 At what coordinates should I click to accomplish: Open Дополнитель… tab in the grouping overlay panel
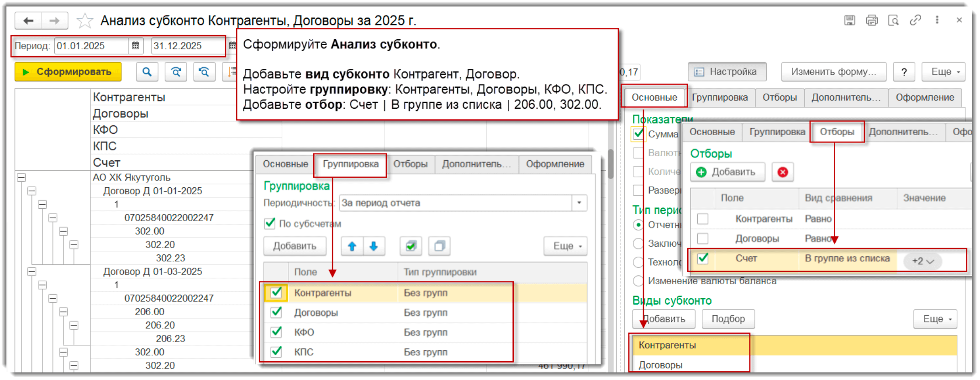tap(476, 164)
